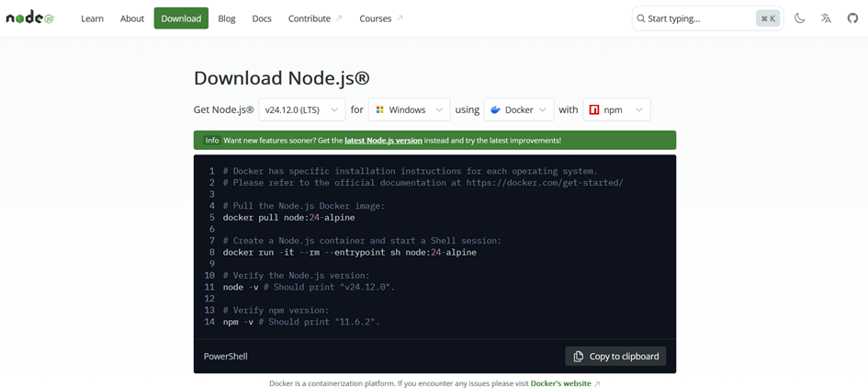The image size is (868, 388).
Task: Go to the About page
Action: 132,18
